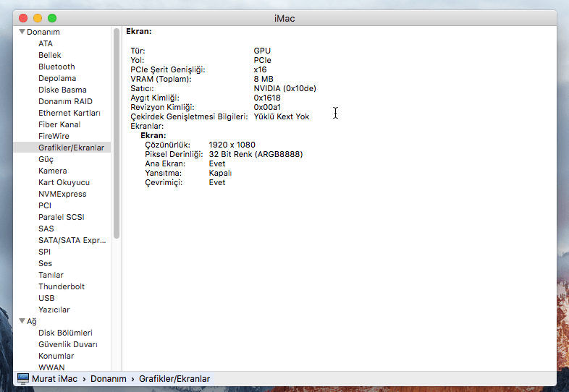Select Fiber Kanal in sidebar
Screen dimensions: 569x392
[x=59, y=124]
